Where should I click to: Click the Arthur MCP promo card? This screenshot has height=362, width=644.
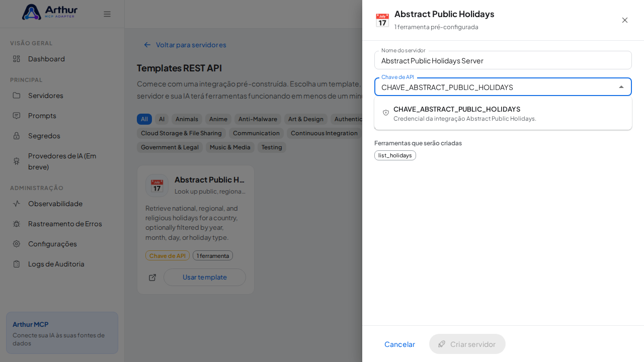pyautogui.click(x=62, y=333)
